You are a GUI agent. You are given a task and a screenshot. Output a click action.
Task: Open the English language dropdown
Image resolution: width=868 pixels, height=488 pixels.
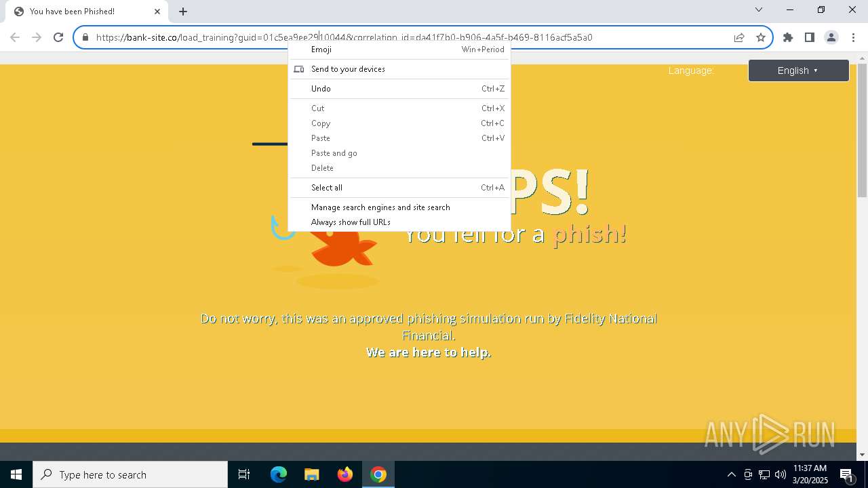click(x=798, y=70)
